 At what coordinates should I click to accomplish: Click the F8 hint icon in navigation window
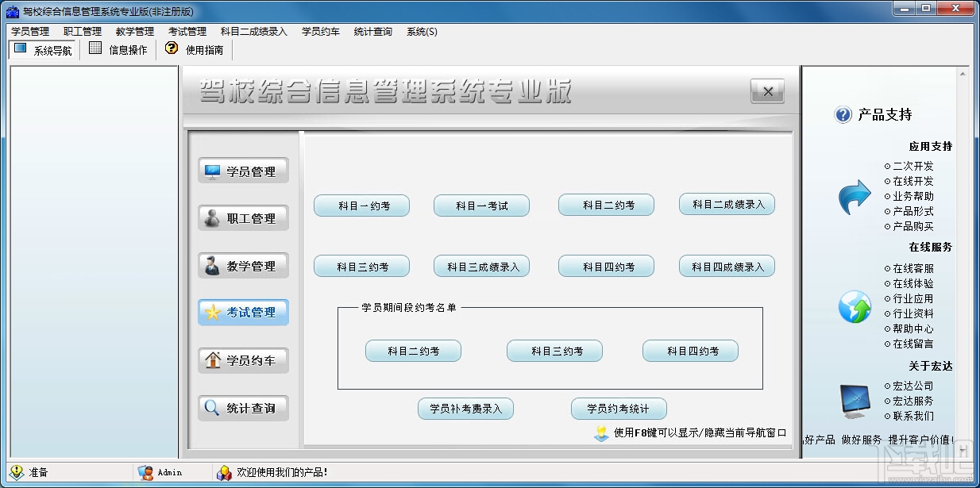(601, 433)
